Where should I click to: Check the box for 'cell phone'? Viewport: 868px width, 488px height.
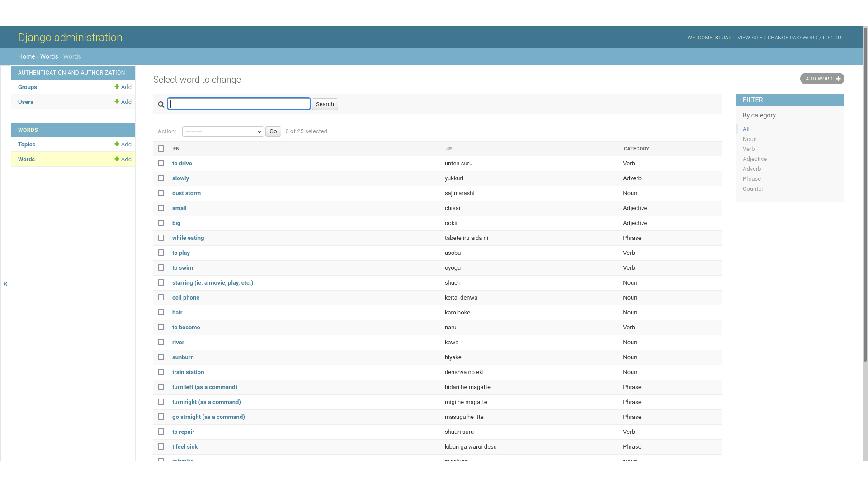click(161, 297)
